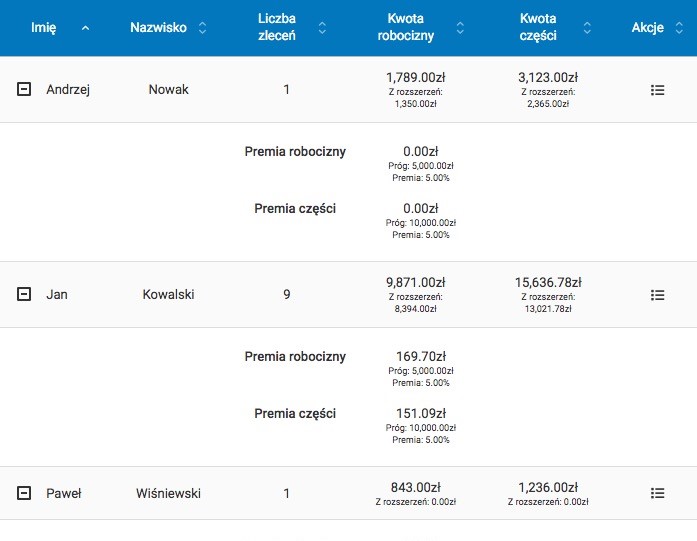Sort by Kwota robocizny sort icon
This screenshot has height=541, width=697.
click(459, 28)
